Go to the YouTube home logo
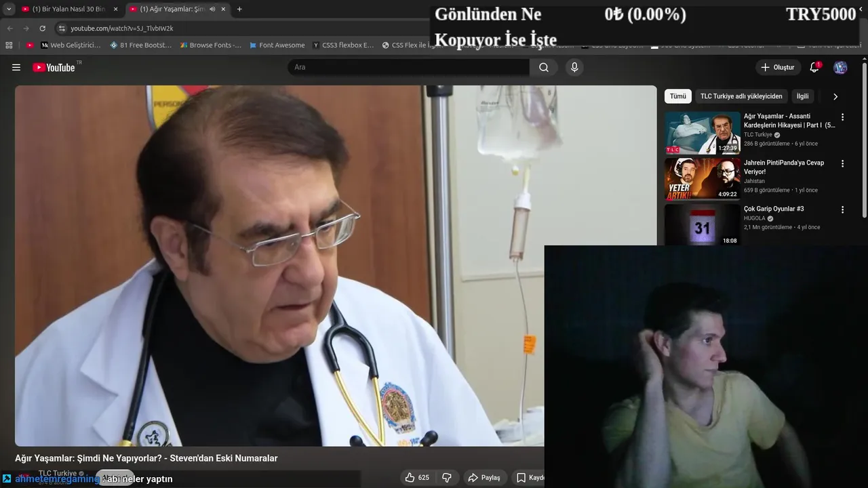868x488 pixels. coord(54,67)
